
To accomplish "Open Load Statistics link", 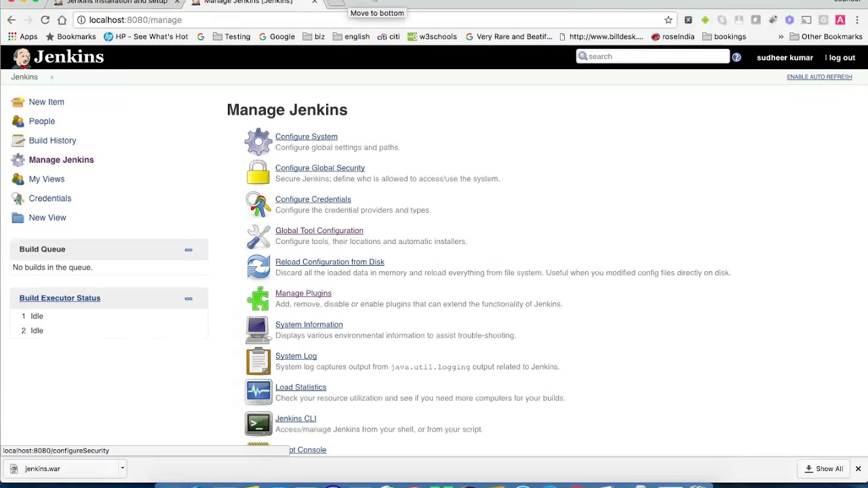I will click(300, 387).
